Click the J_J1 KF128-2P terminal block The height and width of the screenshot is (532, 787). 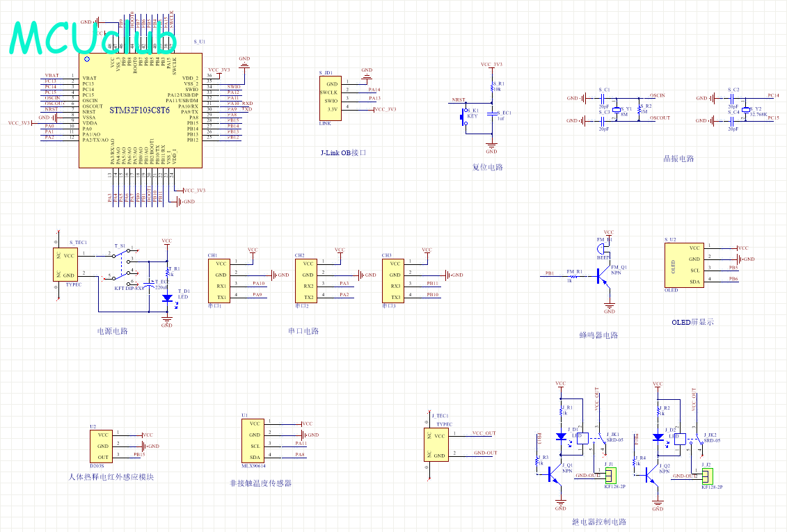(x=611, y=476)
